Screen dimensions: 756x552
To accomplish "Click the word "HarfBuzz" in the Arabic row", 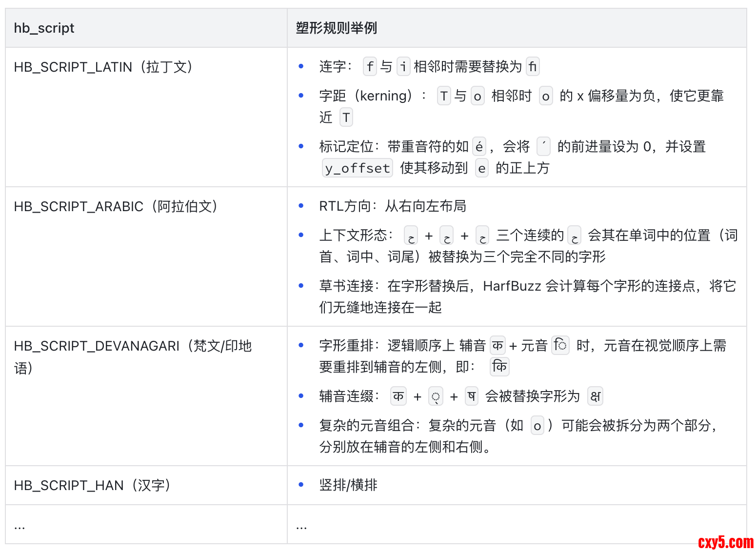I will [x=512, y=286].
